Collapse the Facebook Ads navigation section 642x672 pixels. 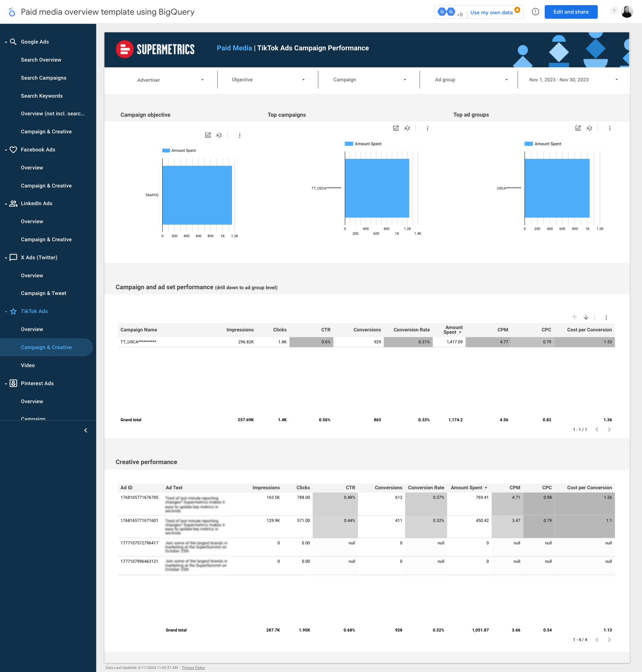click(6, 150)
